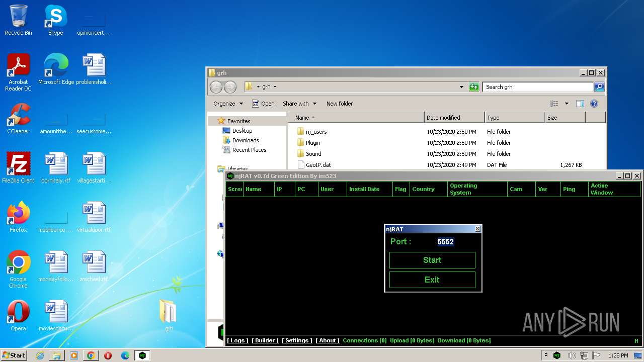Show hidden tray icons arrow

pos(546,355)
